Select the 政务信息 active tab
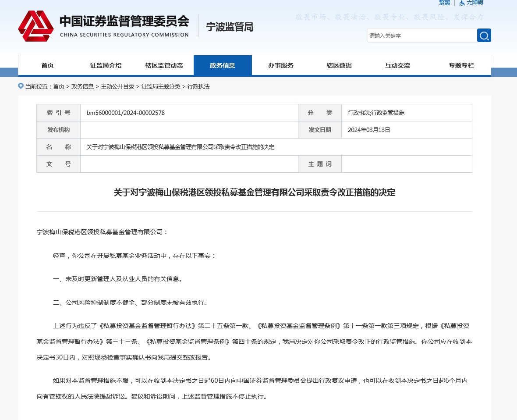This screenshot has height=420, width=517. pos(223,65)
